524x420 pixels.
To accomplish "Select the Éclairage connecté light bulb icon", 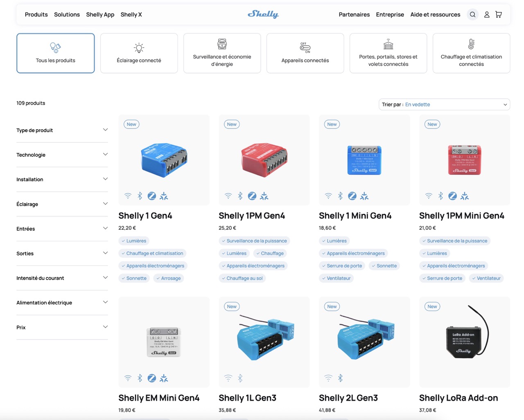I will tap(139, 46).
